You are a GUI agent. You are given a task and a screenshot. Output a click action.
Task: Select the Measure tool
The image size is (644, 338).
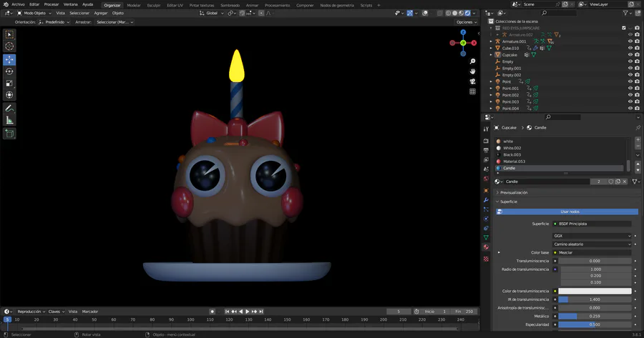click(9, 120)
